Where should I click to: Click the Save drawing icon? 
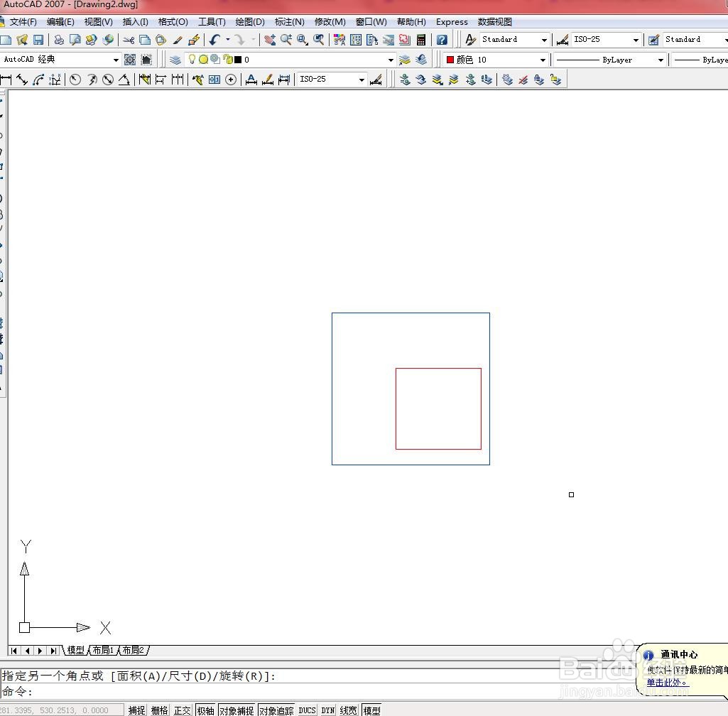coord(38,40)
